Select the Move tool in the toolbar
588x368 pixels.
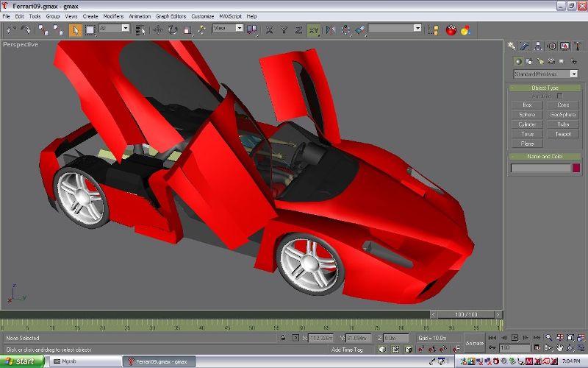[157, 29]
